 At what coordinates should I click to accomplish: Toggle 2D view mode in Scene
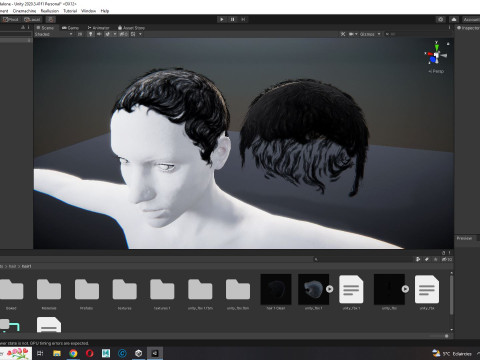[80, 34]
